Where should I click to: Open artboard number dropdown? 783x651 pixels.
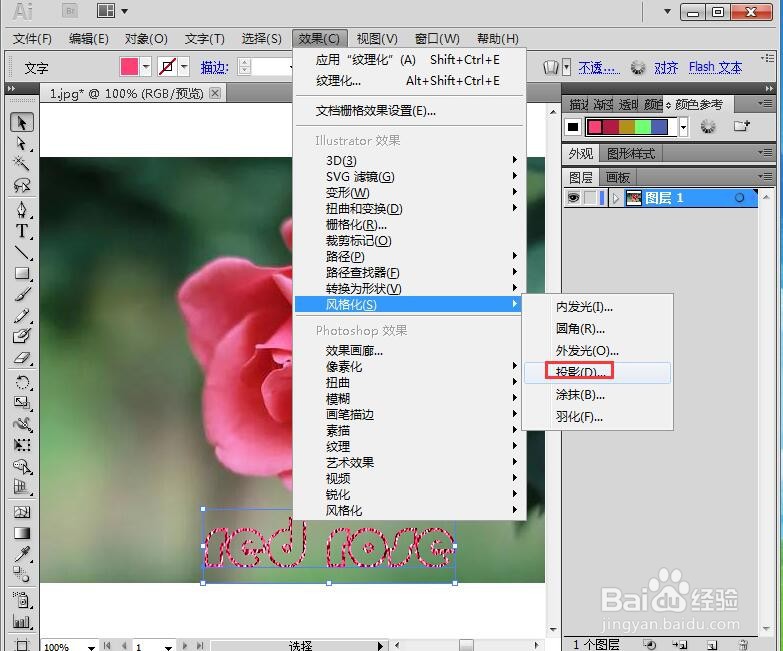(168, 647)
